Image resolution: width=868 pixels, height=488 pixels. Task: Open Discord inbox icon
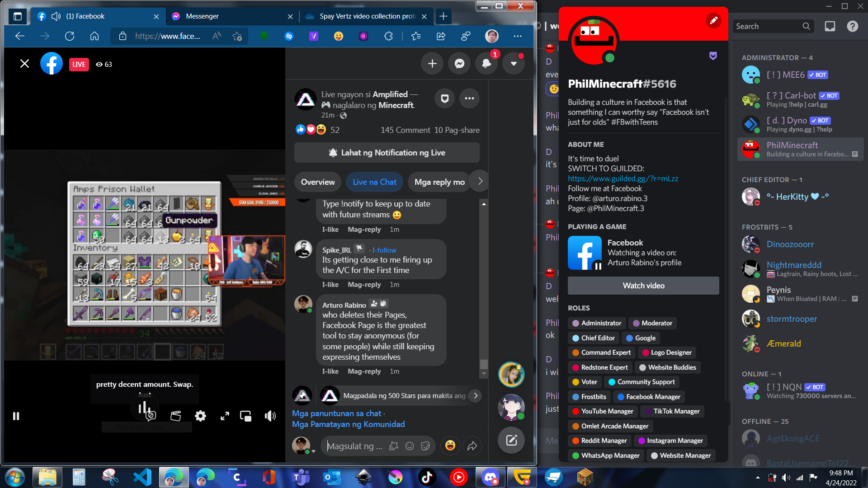[830, 26]
